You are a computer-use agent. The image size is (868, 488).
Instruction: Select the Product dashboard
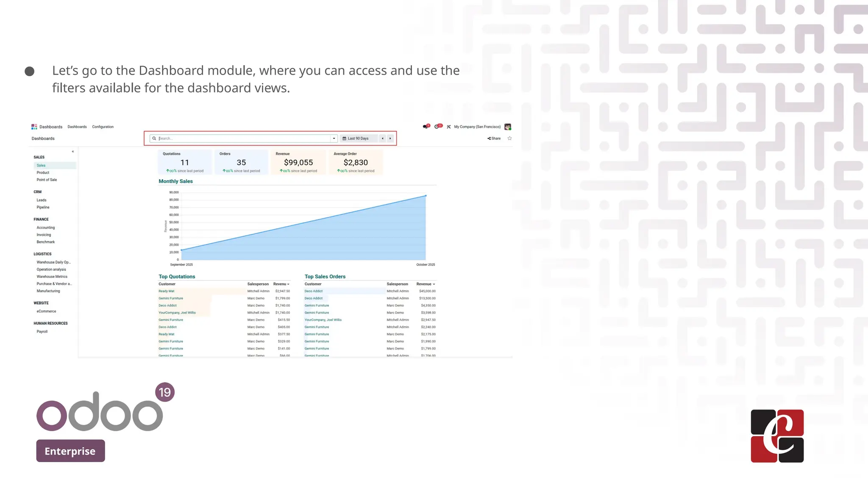43,173
